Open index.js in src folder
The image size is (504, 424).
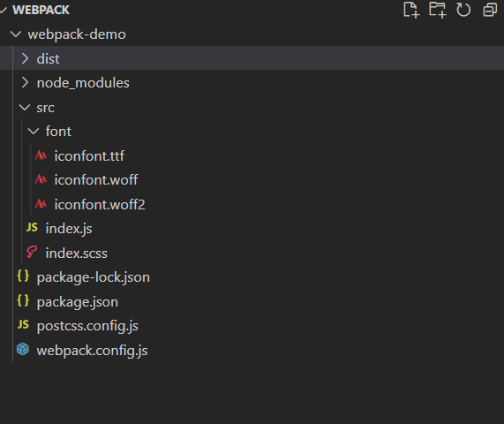[69, 229]
